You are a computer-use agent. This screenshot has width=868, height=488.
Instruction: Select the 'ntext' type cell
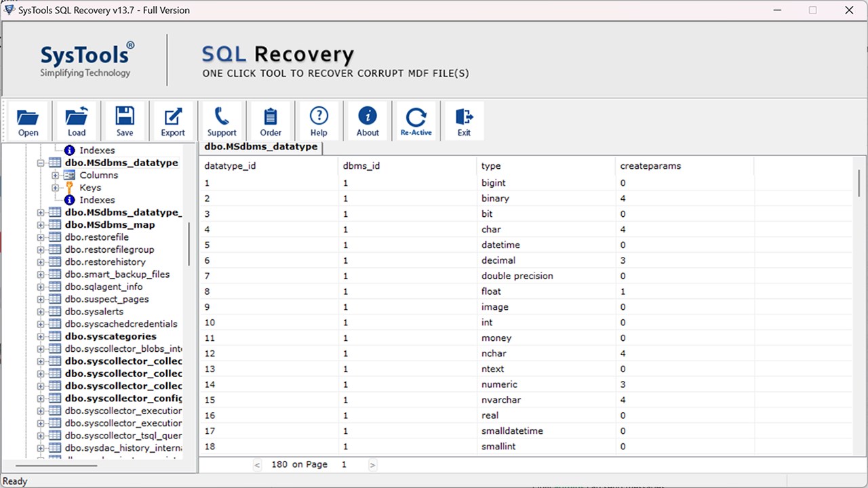tap(546, 369)
